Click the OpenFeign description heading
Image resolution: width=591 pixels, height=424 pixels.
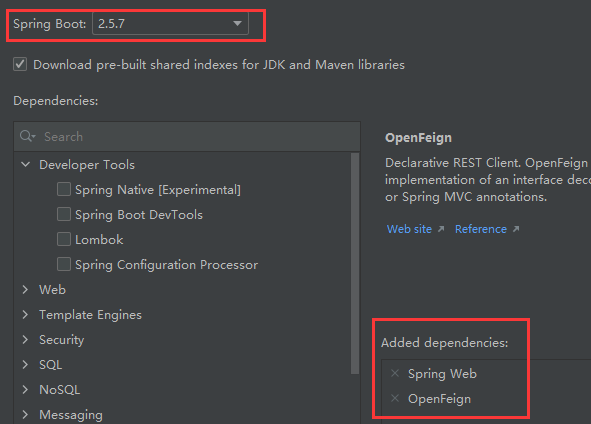pyautogui.click(x=418, y=138)
